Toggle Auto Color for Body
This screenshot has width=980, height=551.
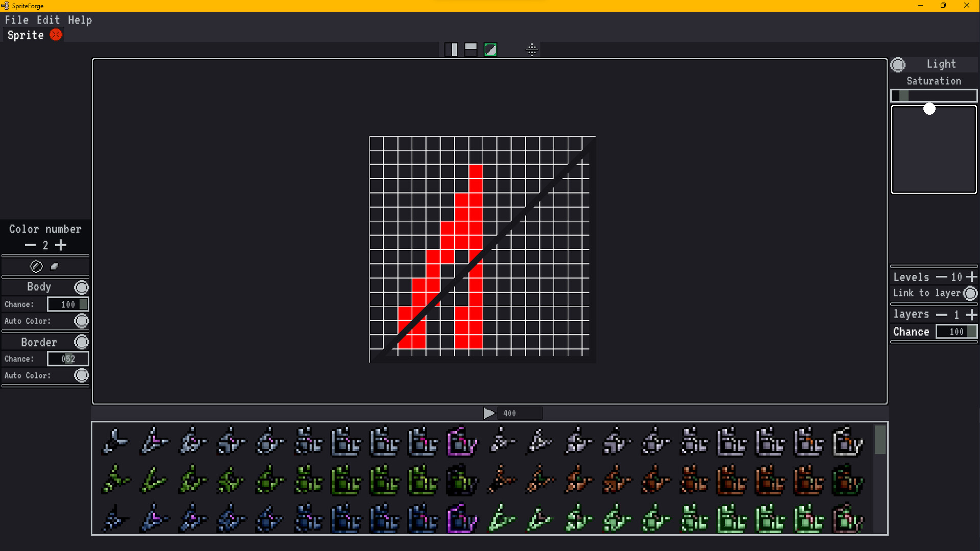(x=81, y=321)
